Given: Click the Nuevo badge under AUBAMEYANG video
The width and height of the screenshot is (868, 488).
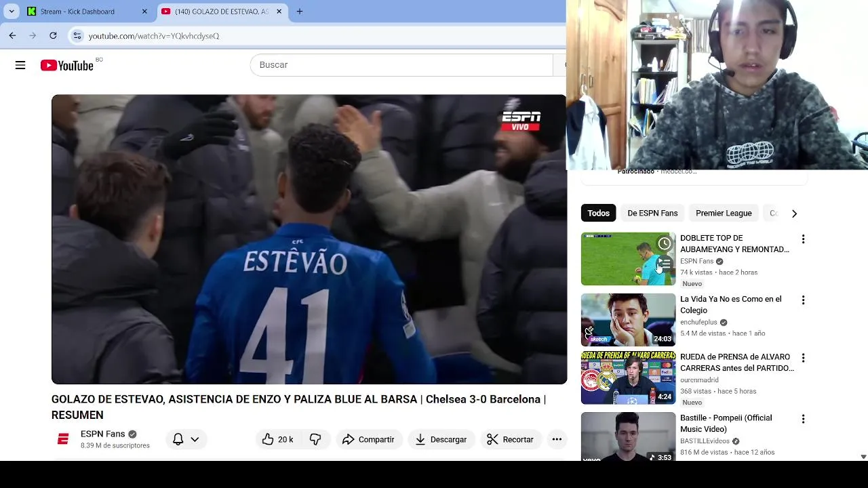Looking at the screenshot, I should tap(692, 284).
